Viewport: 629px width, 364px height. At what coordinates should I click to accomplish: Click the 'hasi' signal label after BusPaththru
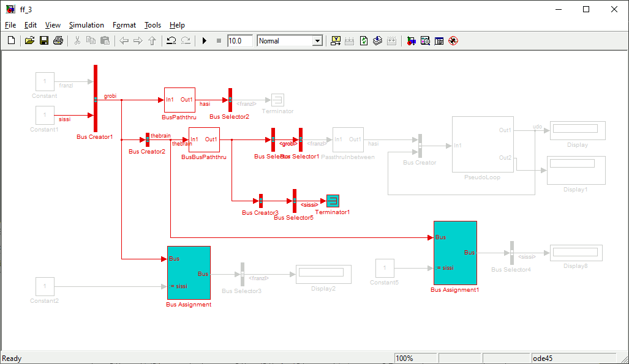pos(205,104)
